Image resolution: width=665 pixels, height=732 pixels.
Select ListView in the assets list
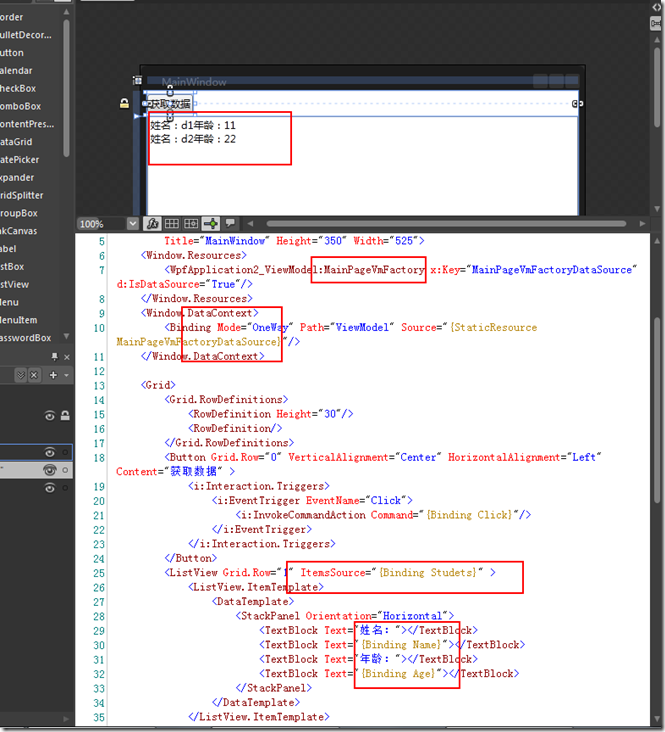click(14, 284)
